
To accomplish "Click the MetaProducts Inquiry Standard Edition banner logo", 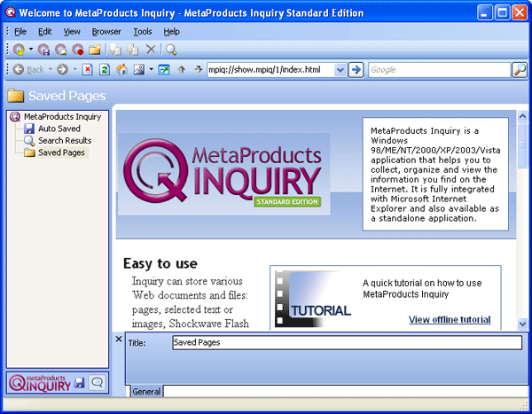I will pyautogui.click(x=223, y=174).
